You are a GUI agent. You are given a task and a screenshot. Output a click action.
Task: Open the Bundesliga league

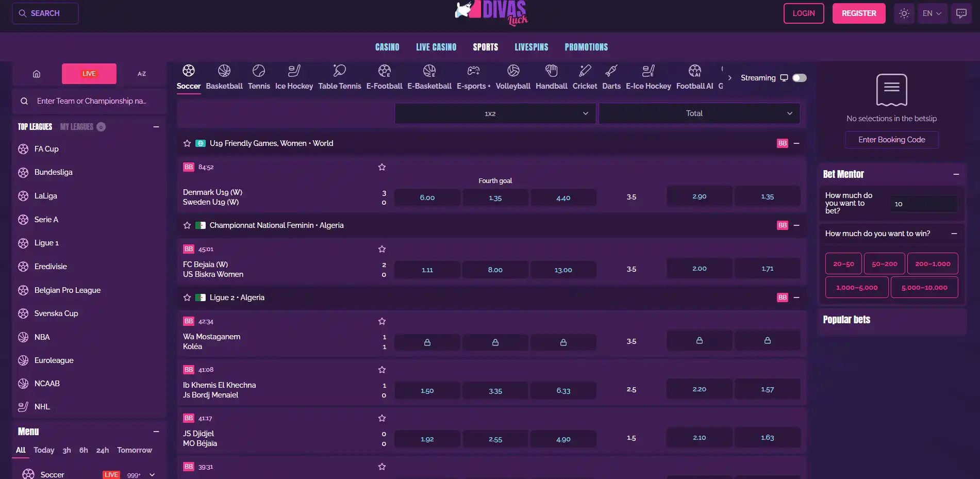coord(54,172)
